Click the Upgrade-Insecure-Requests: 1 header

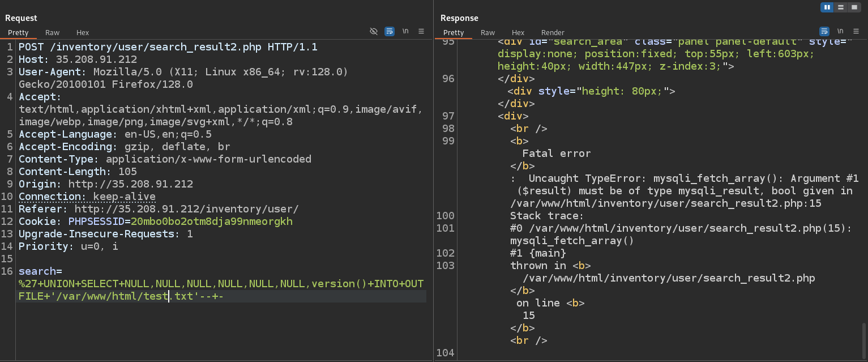pos(106,233)
